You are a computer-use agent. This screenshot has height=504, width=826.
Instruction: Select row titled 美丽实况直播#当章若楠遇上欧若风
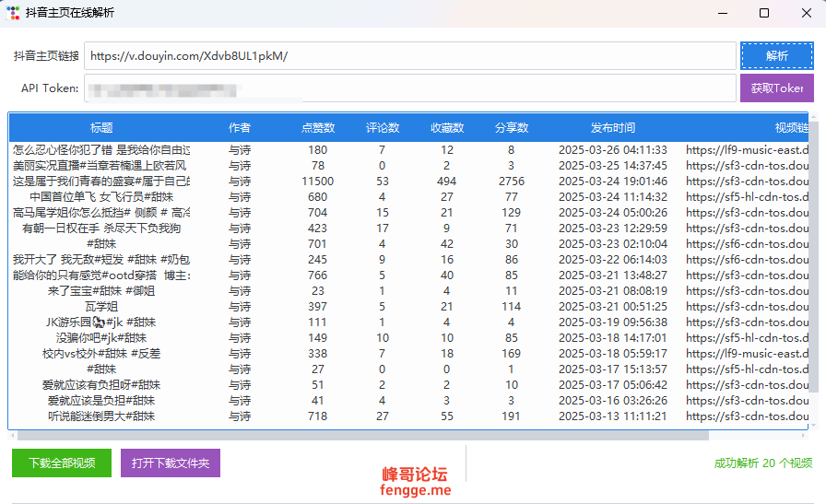click(x=408, y=165)
